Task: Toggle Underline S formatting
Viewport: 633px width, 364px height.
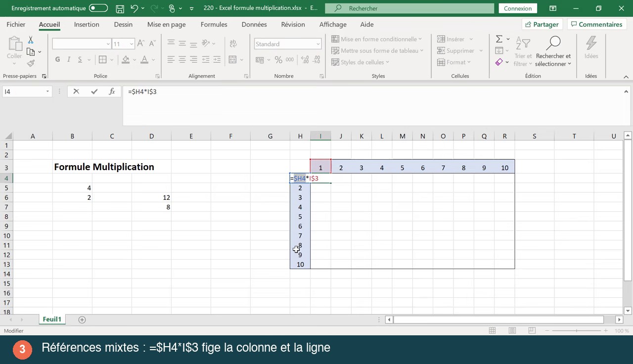Action: coord(80,60)
